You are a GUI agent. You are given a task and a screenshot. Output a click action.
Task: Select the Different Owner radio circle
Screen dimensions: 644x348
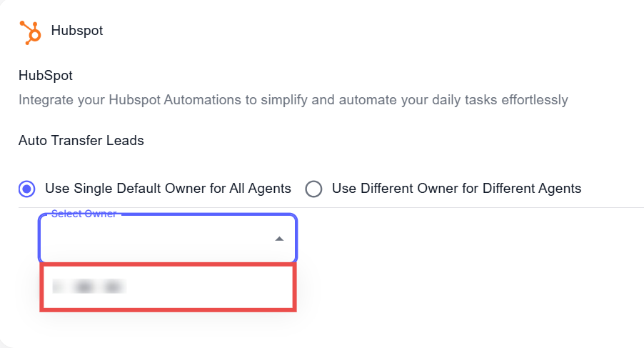[x=313, y=189]
